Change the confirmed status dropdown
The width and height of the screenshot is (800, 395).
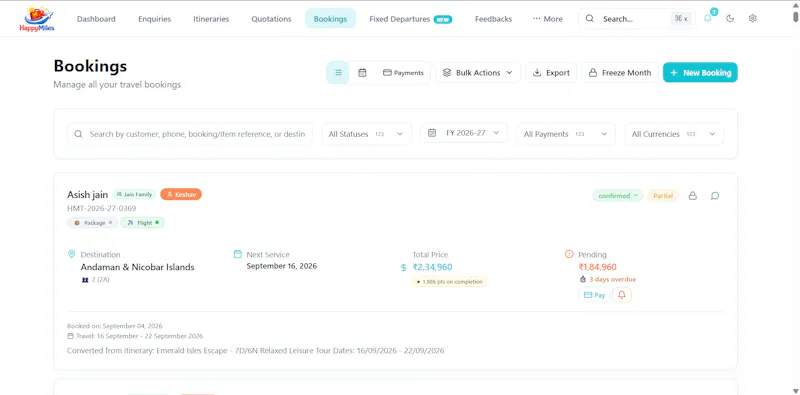(x=618, y=195)
